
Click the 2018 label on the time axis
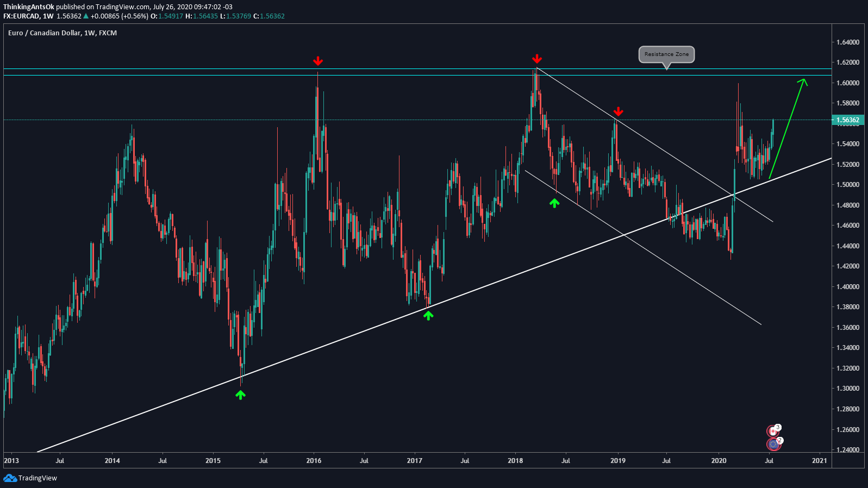click(x=515, y=461)
